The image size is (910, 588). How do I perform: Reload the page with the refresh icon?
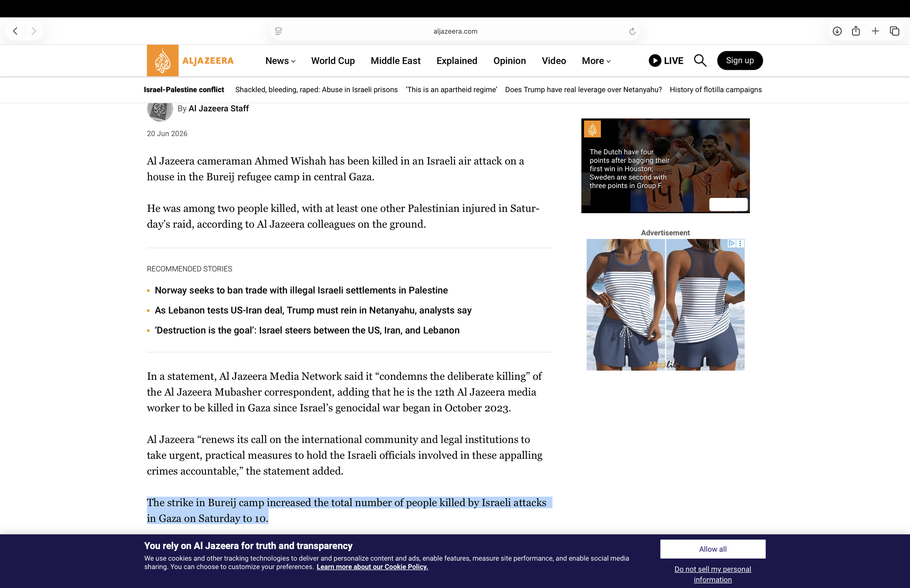tap(632, 31)
